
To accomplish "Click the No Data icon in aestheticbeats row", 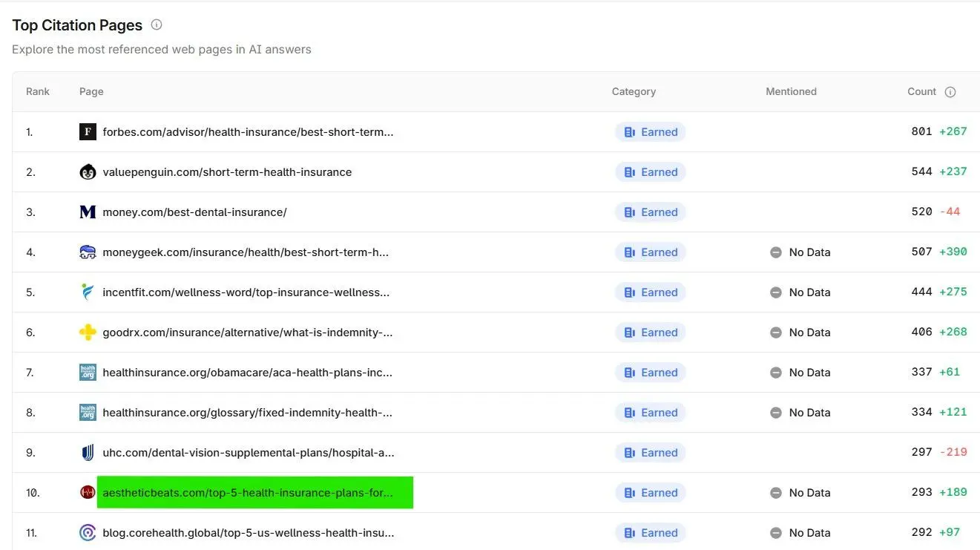I will (x=776, y=493).
